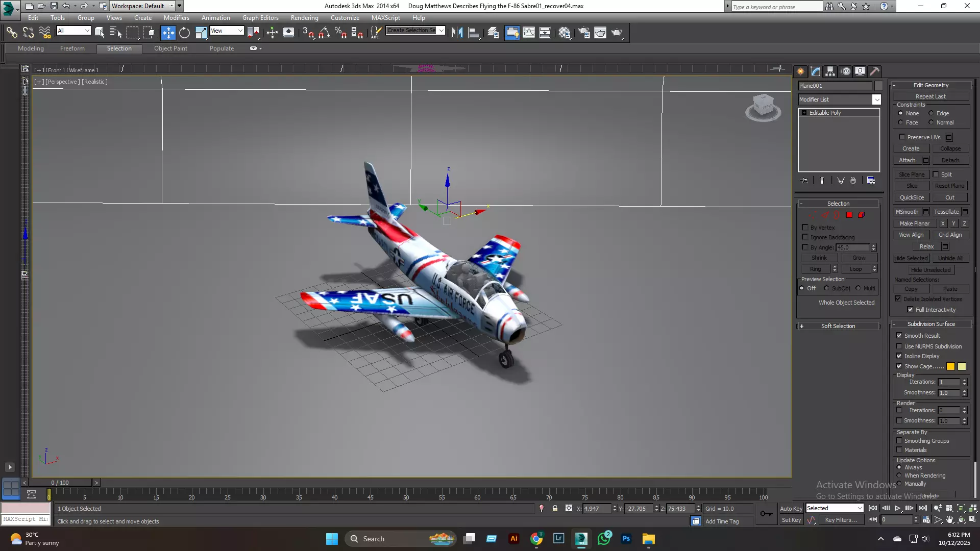Select the Select and Rotate tool

tap(184, 33)
